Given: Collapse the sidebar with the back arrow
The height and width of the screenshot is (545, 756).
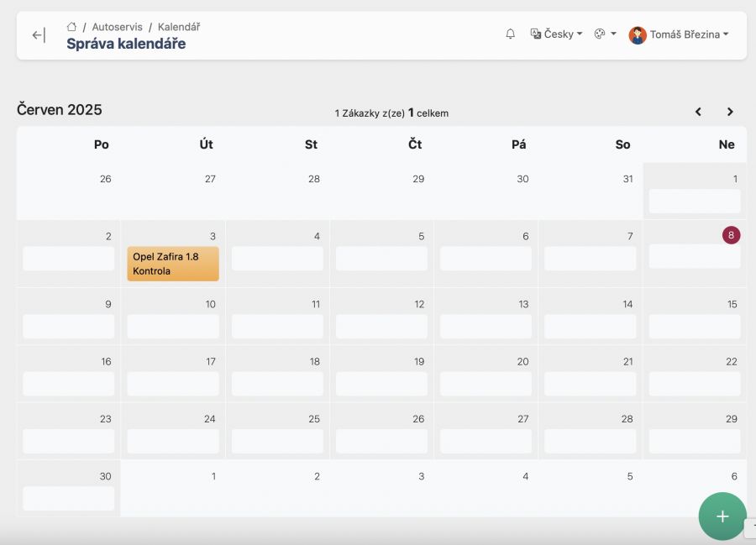Looking at the screenshot, I should [37, 34].
